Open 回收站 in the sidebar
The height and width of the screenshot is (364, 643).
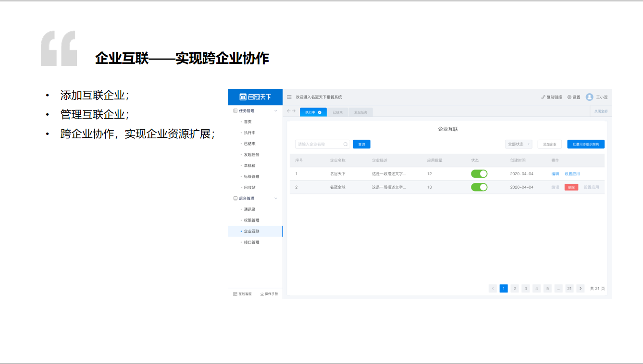tap(250, 187)
